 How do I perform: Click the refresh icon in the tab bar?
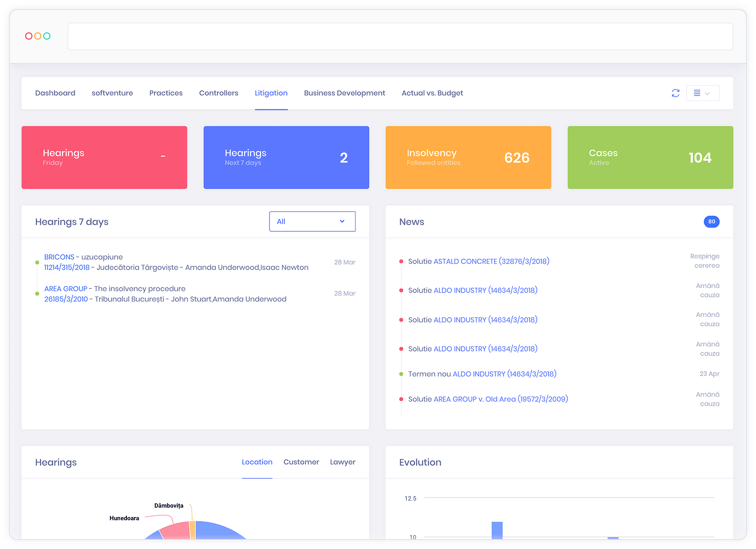[x=675, y=93]
